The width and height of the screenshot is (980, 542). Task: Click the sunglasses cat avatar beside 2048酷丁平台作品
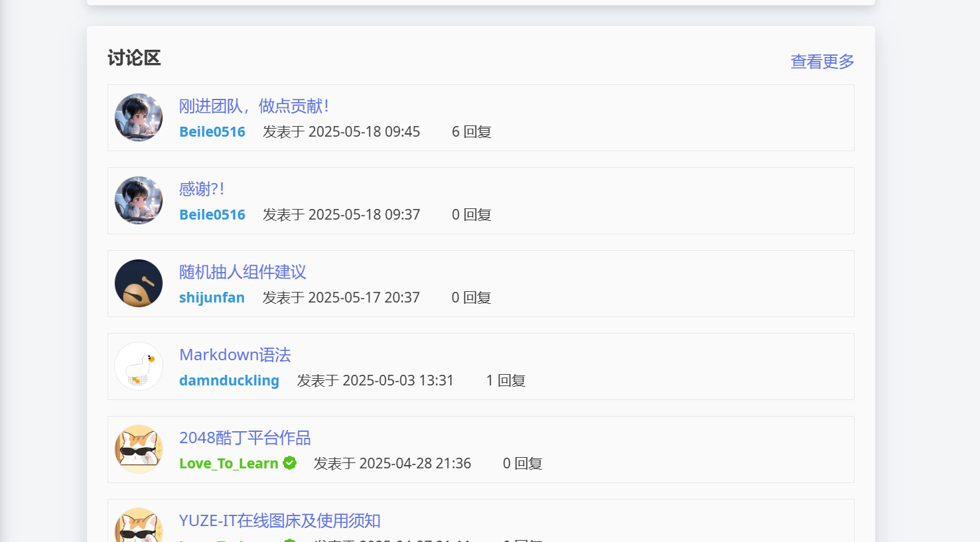[139, 449]
